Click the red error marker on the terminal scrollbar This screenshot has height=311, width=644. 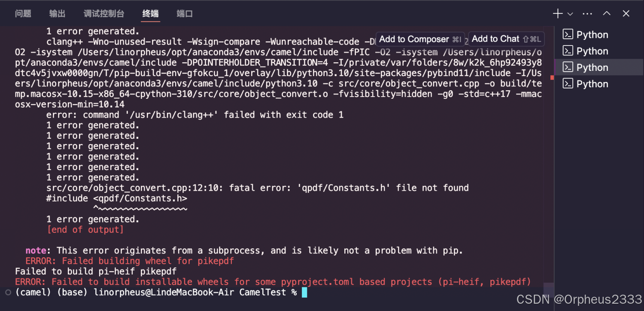(x=552, y=78)
